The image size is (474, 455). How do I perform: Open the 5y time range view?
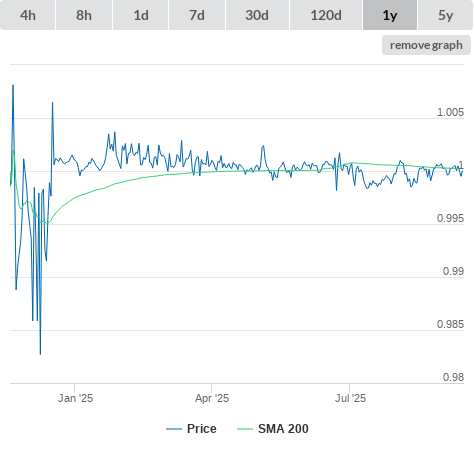tap(446, 15)
